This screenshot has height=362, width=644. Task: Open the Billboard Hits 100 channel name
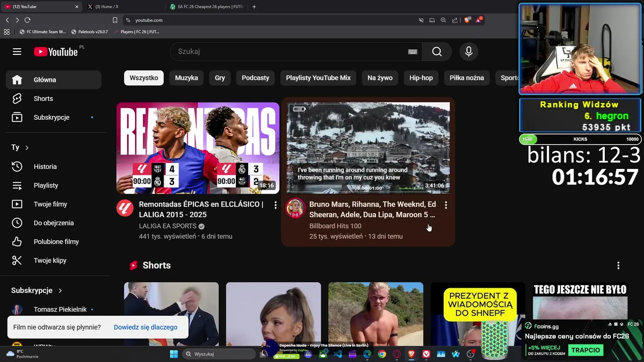coord(335,226)
